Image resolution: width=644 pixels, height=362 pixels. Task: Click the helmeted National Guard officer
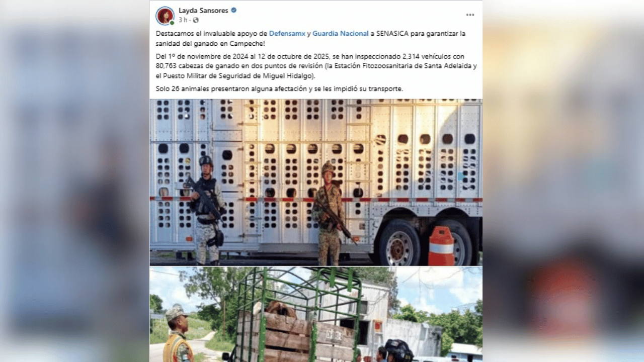click(207, 210)
